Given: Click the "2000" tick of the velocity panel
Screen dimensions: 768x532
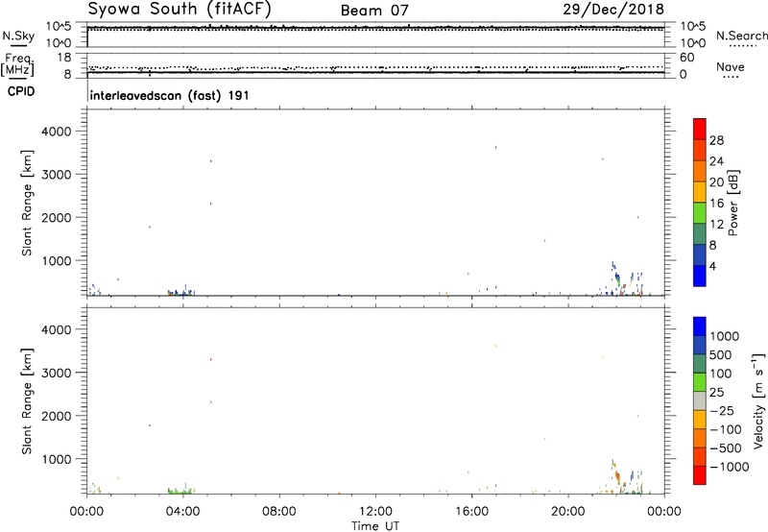Looking at the screenshot, I should (57, 416).
